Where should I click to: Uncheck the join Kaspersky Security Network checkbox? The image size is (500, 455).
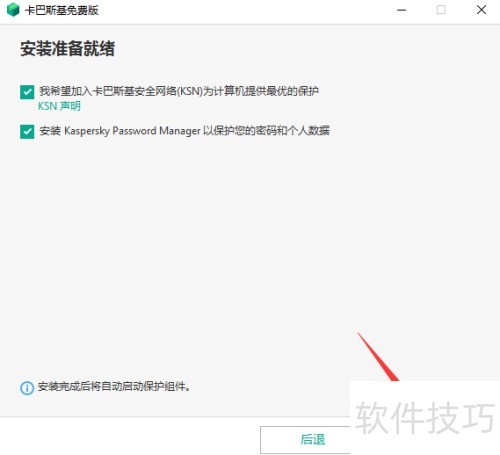point(27,92)
